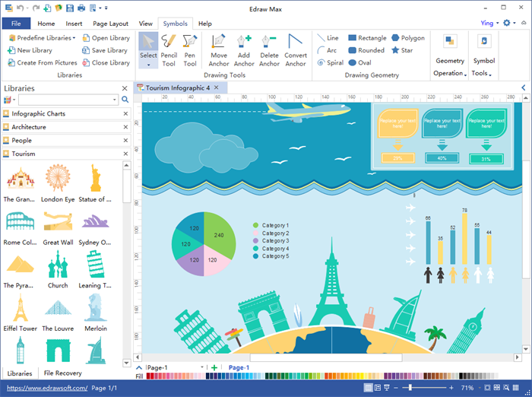The image size is (532, 397).
Task: Expand the Predefine Libraries dropdown
Action: (x=43, y=38)
